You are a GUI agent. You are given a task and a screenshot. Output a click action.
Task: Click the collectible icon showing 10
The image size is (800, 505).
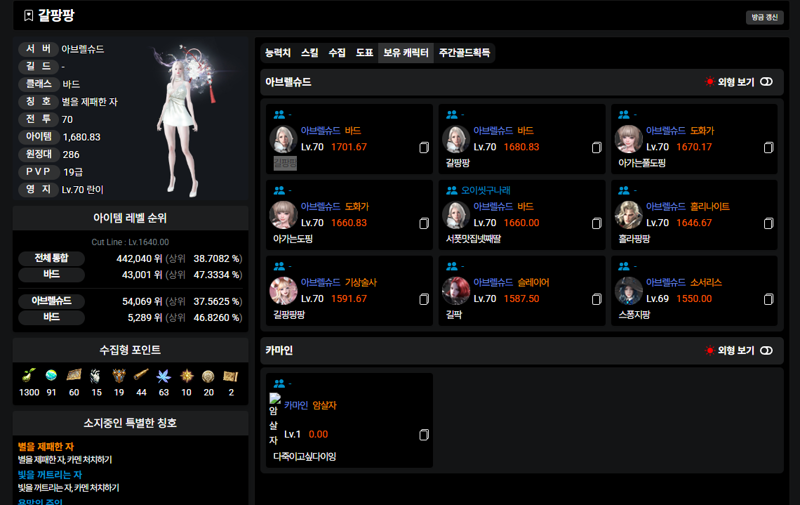click(x=186, y=376)
